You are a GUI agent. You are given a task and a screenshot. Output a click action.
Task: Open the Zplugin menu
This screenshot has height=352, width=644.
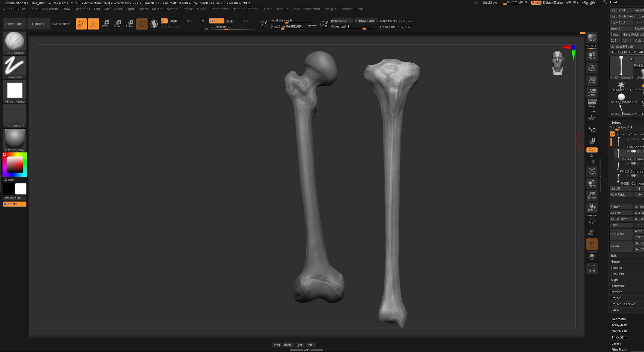point(330,9)
